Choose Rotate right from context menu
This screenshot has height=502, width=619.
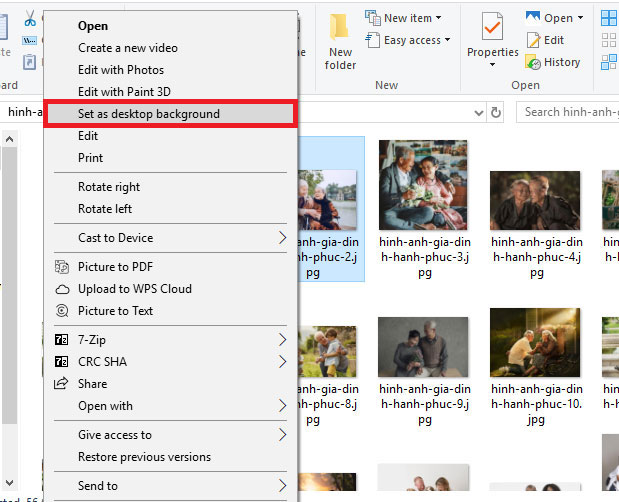click(x=109, y=187)
